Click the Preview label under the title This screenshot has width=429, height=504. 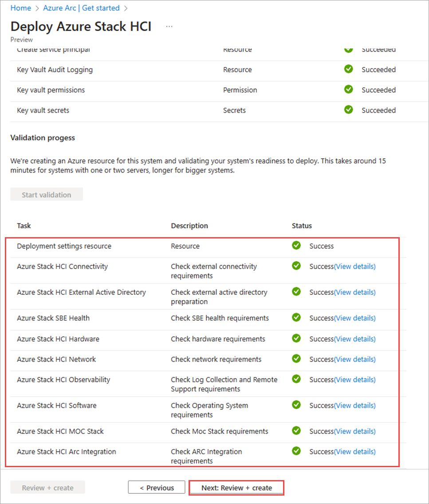tap(22, 39)
